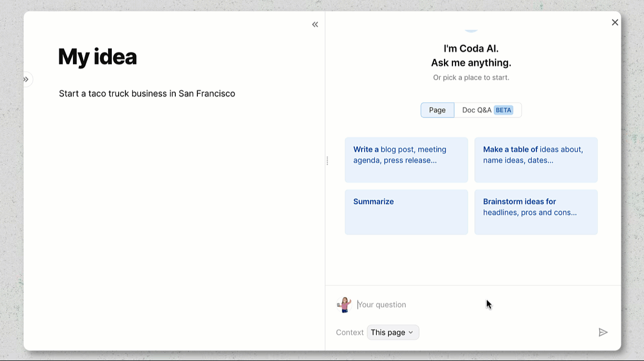This screenshot has height=361, width=644.
Task: Pick the Summarize suggestion card
Action: [x=406, y=211]
